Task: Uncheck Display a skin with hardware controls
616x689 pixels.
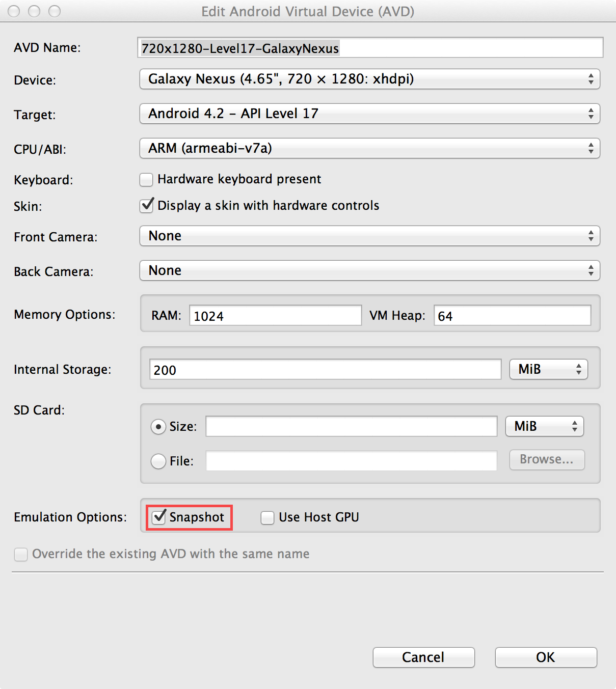Action: pyautogui.click(x=146, y=206)
